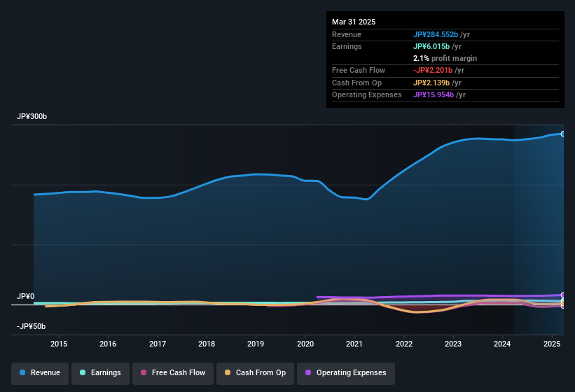Click the 2016 x-axis label
This screenshot has height=392, width=575.
point(108,344)
